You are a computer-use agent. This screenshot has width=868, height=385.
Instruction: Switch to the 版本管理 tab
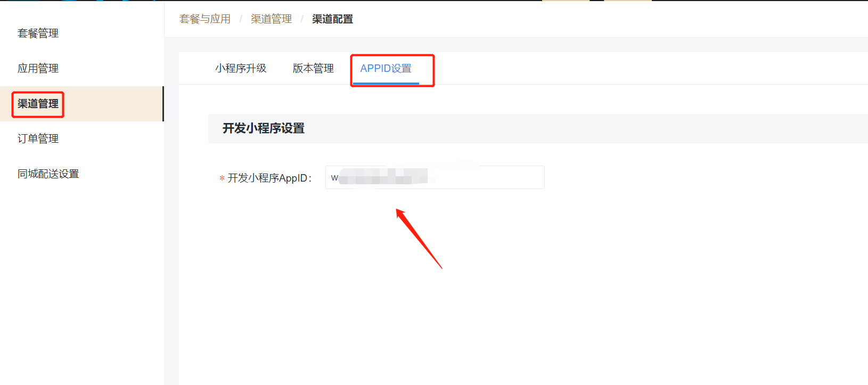(313, 68)
